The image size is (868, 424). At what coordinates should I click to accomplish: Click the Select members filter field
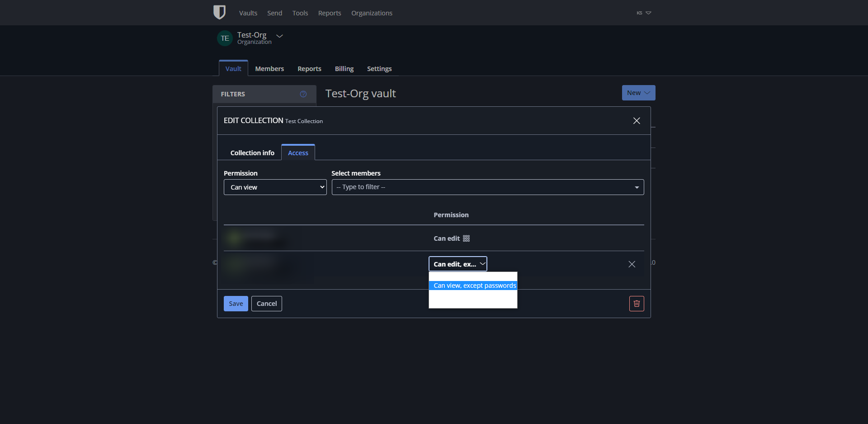(488, 187)
